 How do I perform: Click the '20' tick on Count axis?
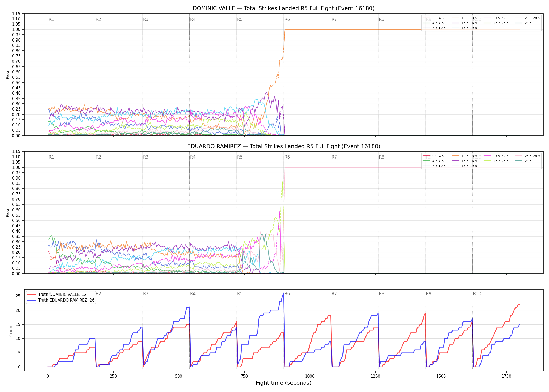(x=18, y=310)
